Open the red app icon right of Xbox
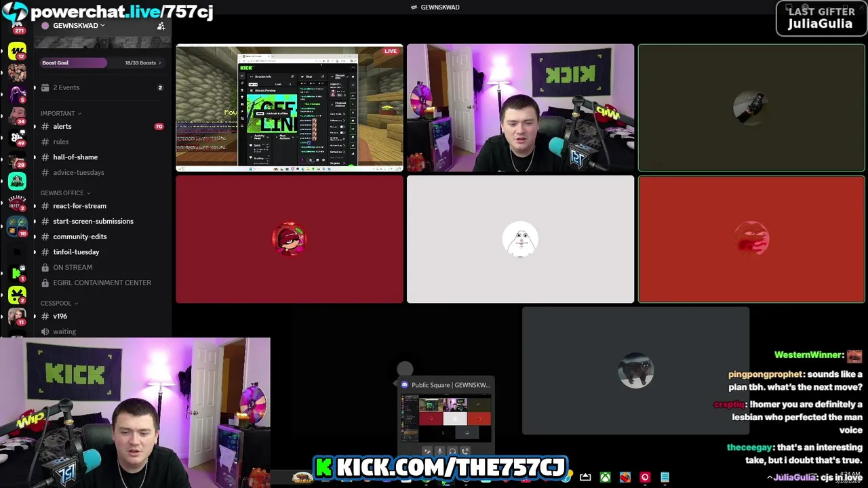This screenshot has height=488, width=868. pyautogui.click(x=625, y=477)
